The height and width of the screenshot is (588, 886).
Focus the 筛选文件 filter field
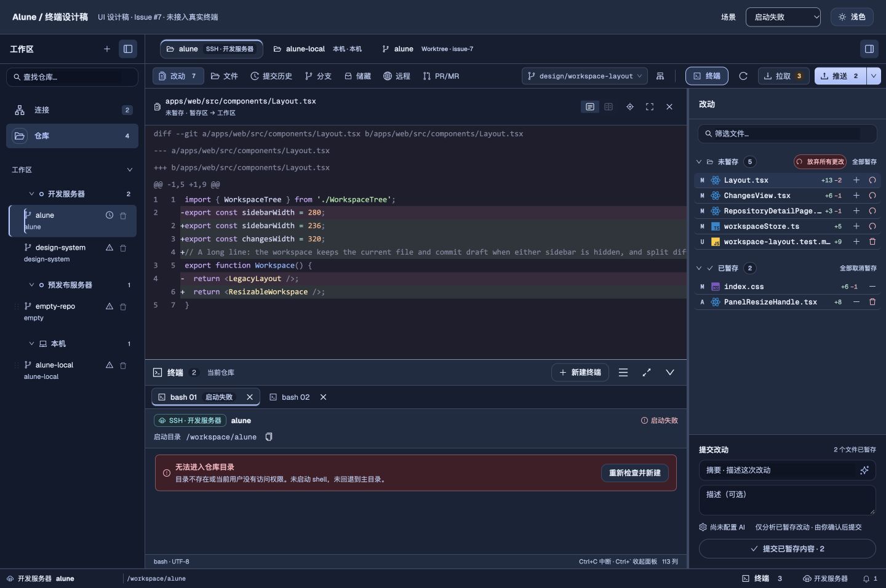click(788, 133)
